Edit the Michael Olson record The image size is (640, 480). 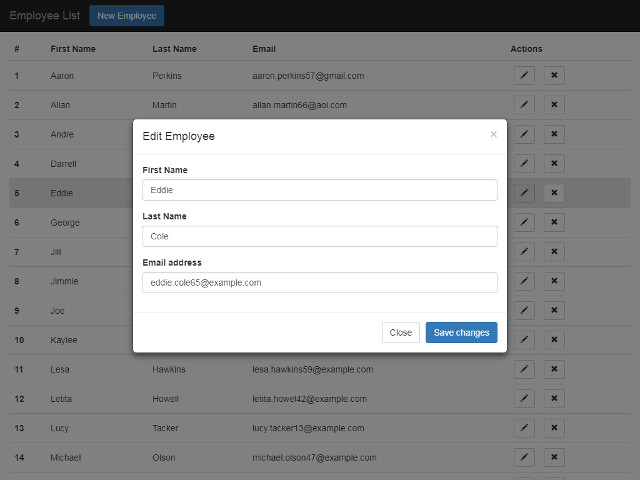pos(524,457)
